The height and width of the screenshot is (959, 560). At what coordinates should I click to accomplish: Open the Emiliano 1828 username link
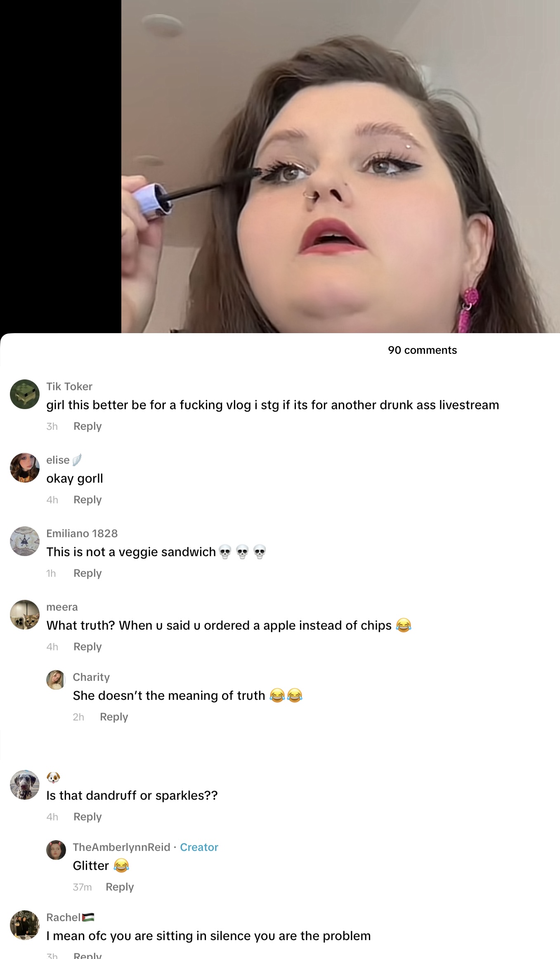[x=82, y=533]
